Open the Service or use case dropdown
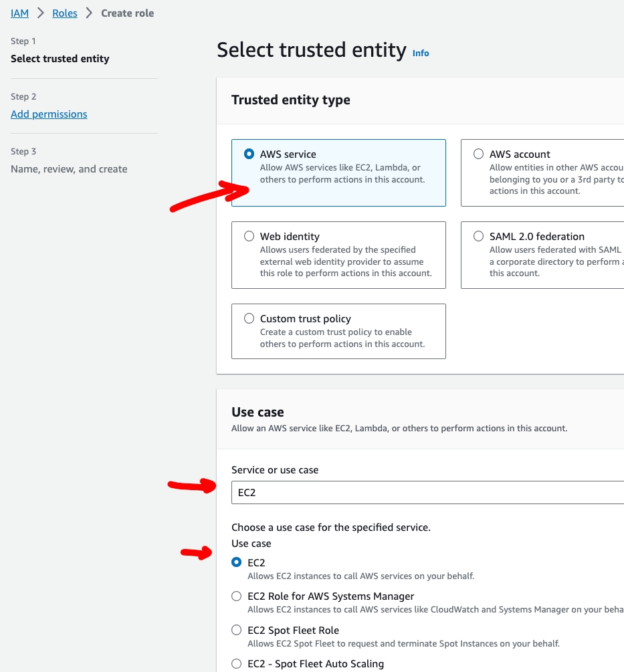The height and width of the screenshot is (672, 624). tap(428, 493)
